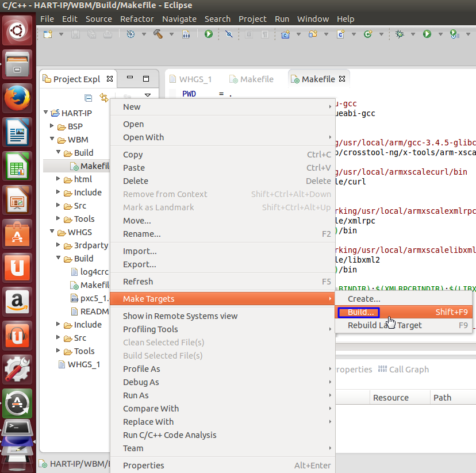Open System Settings from the launcher
This screenshot has width=476, height=473.
click(18, 370)
